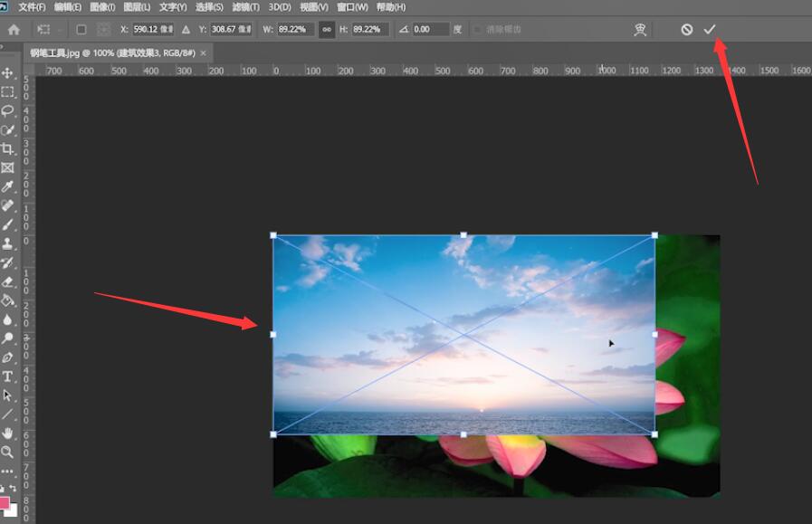Click the top-left transform corner handle
The image size is (812, 524).
273,235
